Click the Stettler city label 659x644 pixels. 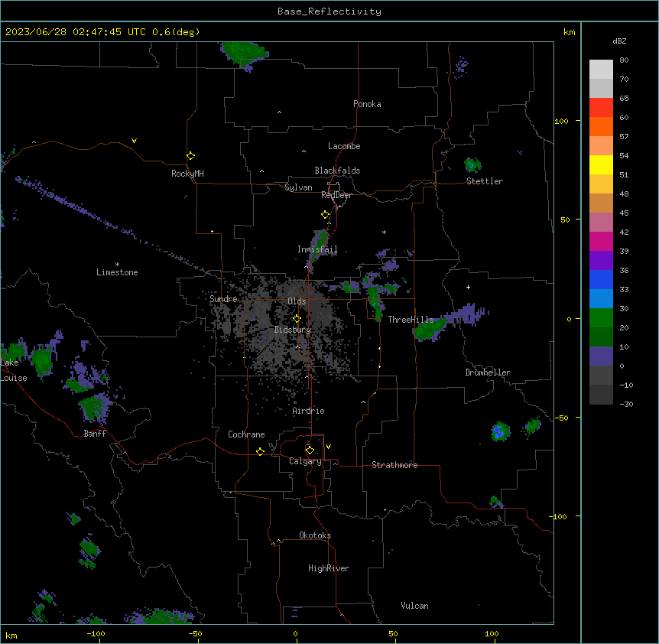[x=485, y=181]
